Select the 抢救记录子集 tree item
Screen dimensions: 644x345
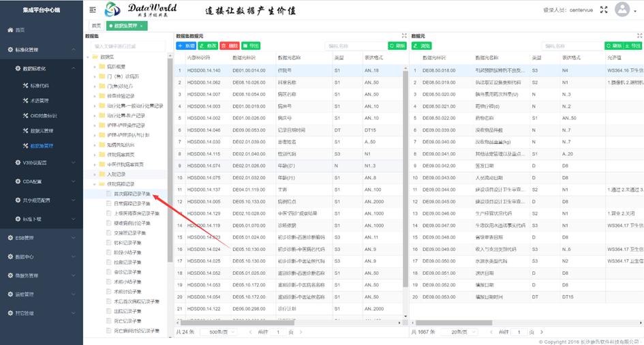pyautogui.click(x=127, y=262)
